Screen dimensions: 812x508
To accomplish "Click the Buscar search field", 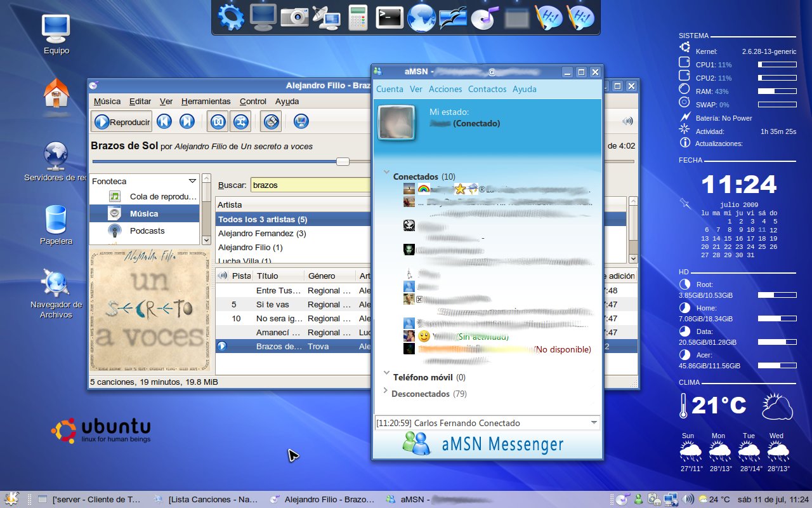I will [x=311, y=185].
